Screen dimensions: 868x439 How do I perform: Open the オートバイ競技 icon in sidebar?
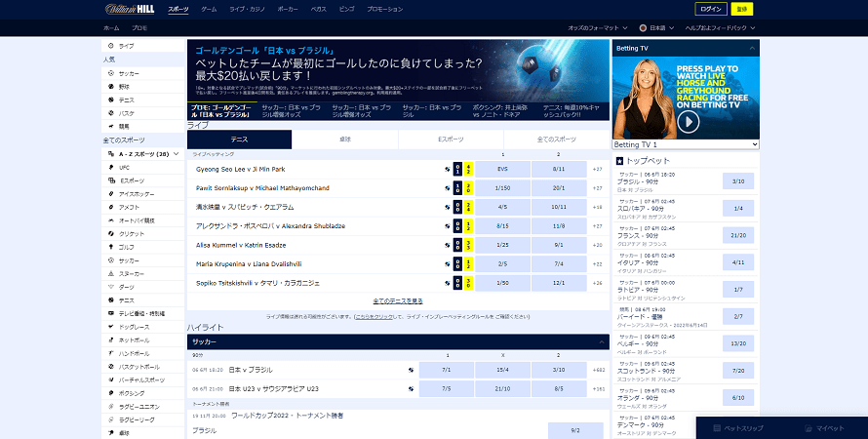click(x=111, y=220)
